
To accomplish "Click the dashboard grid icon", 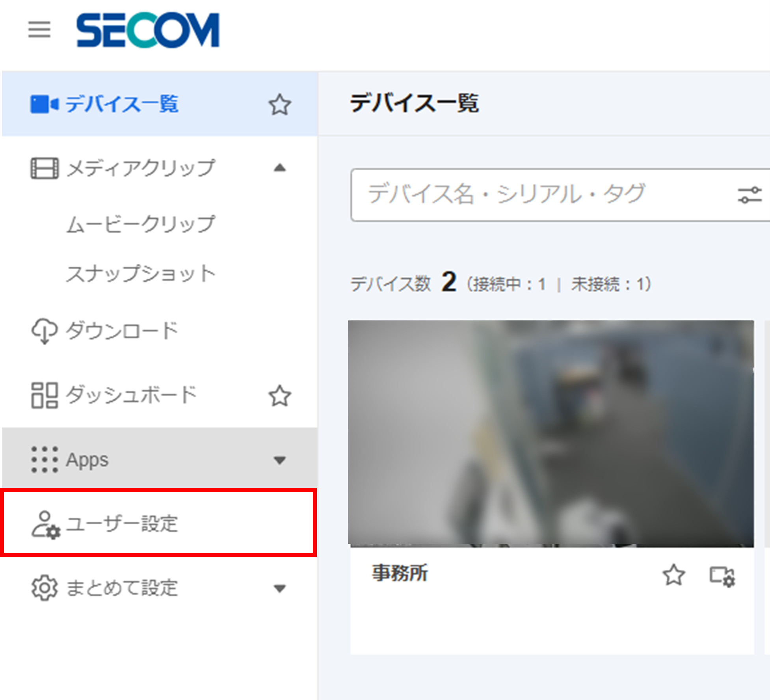I will [x=45, y=395].
